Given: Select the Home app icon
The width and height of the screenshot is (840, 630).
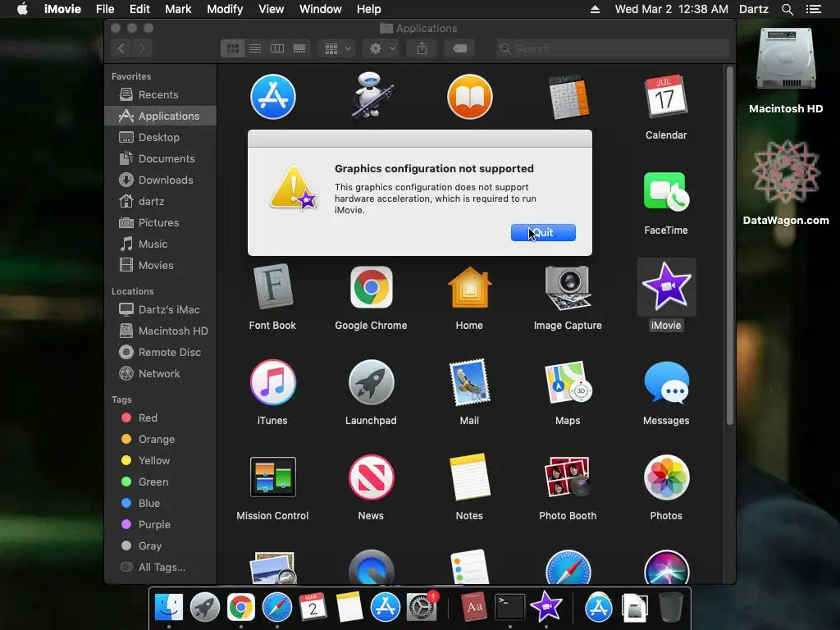Looking at the screenshot, I should (470, 287).
